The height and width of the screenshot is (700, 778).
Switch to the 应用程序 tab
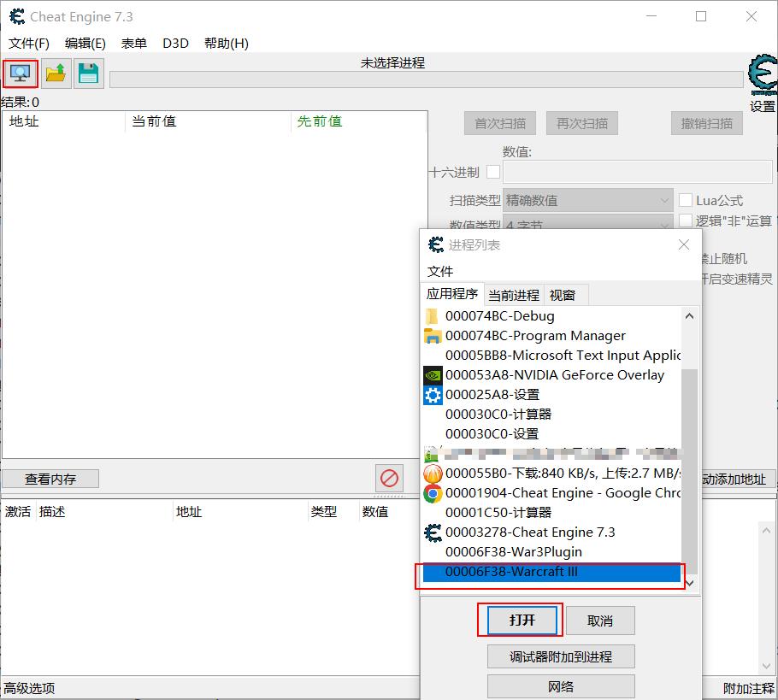pos(452,294)
